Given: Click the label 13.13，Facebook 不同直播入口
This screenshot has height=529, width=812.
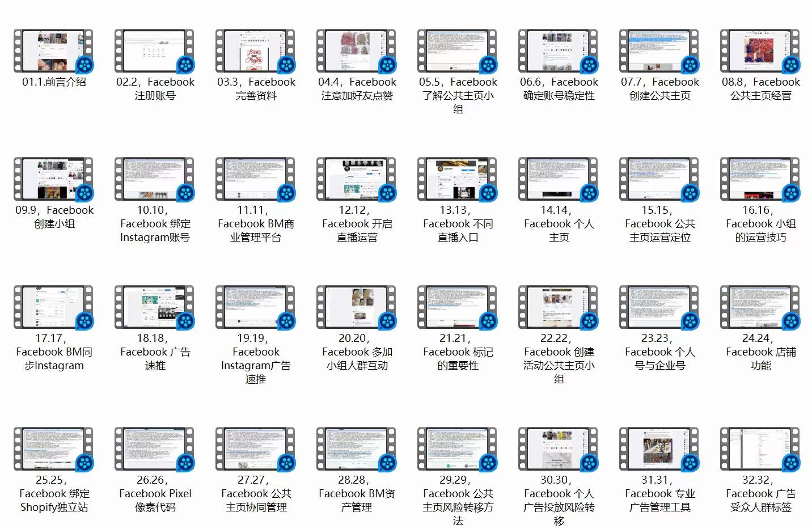Looking at the screenshot, I should point(458,224).
